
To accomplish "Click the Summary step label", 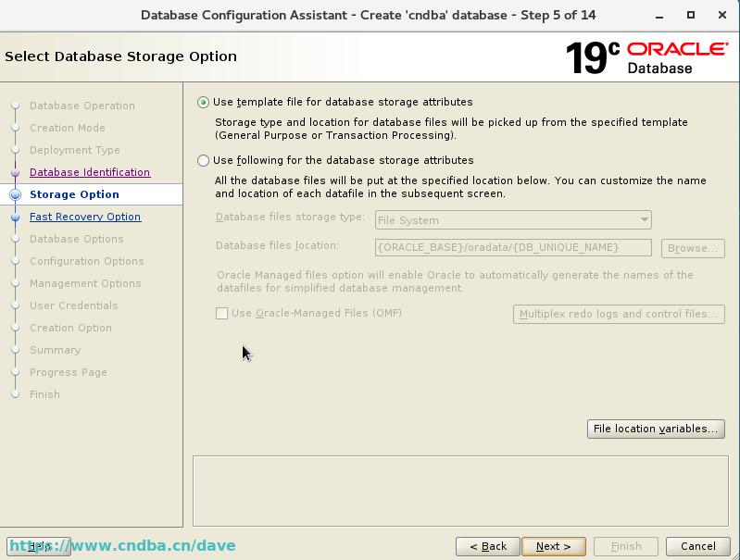I will coord(56,350).
